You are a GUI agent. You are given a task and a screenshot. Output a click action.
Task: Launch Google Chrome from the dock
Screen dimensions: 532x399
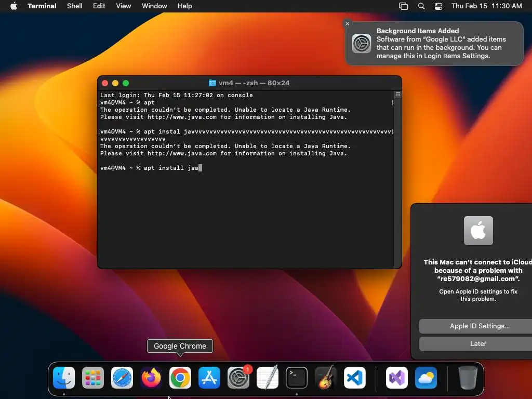(x=180, y=377)
